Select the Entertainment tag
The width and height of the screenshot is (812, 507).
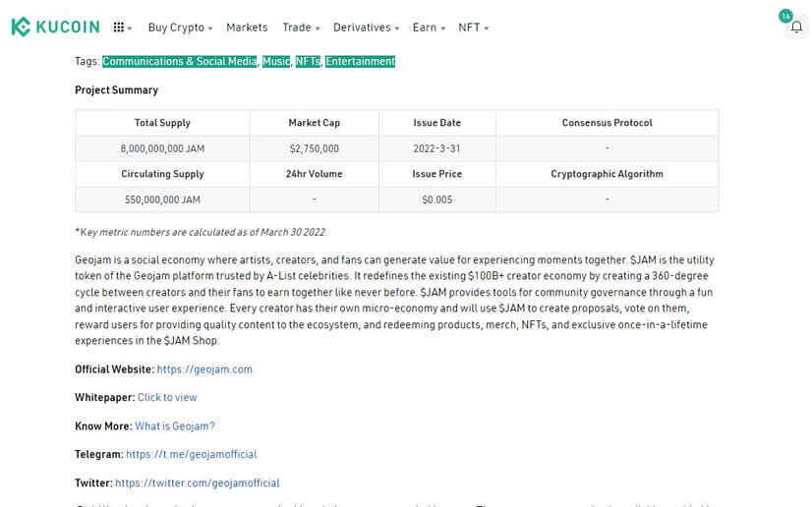(360, 62)
